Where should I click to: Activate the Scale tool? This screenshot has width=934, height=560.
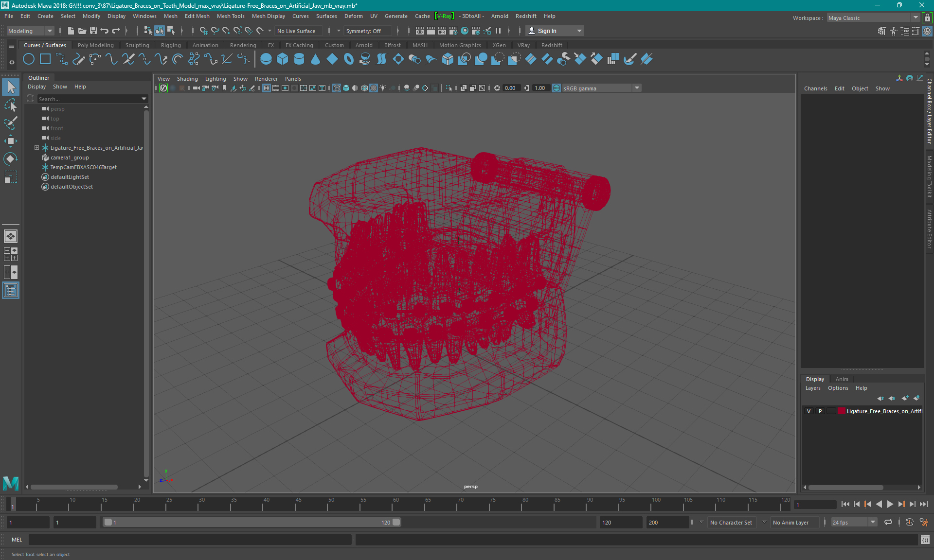pyautogui.click(x=11, y=176)
